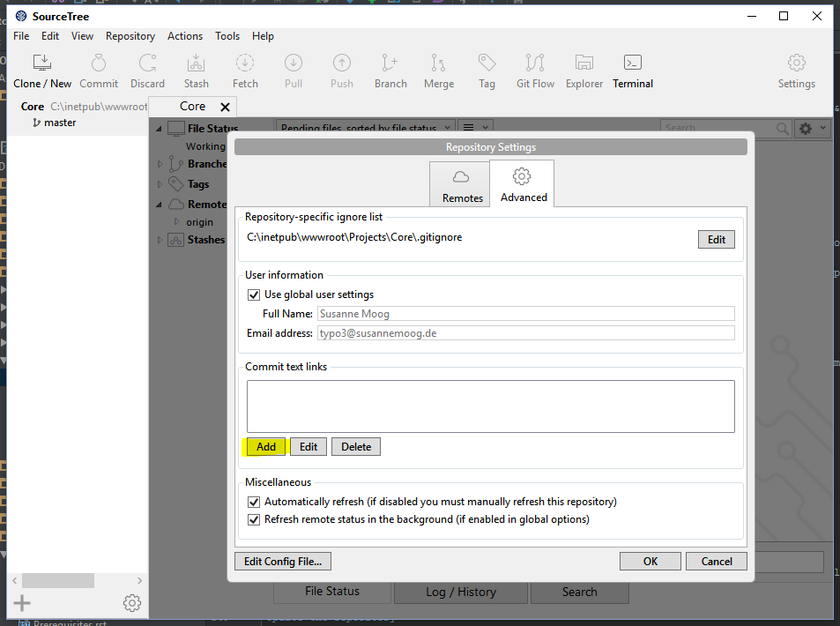The width and height of the screenshot is (840, 626).
Task: Click the left arrow of the sidebar scrollbar
Action: tap(14, 580)
